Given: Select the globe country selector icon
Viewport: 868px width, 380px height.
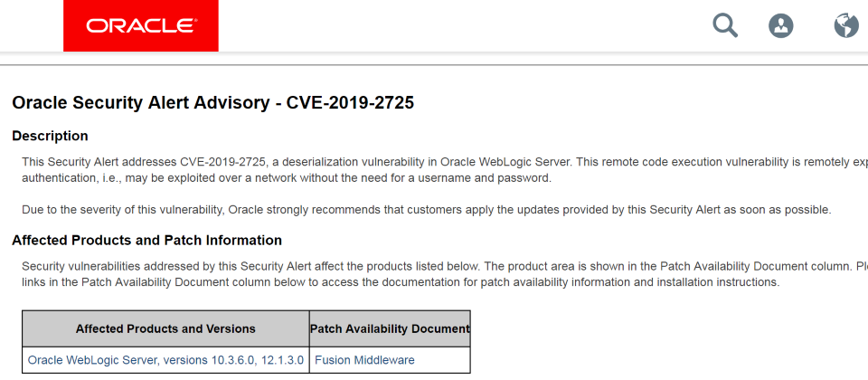Looking at the screenshot, I should [x=846, y=25].
